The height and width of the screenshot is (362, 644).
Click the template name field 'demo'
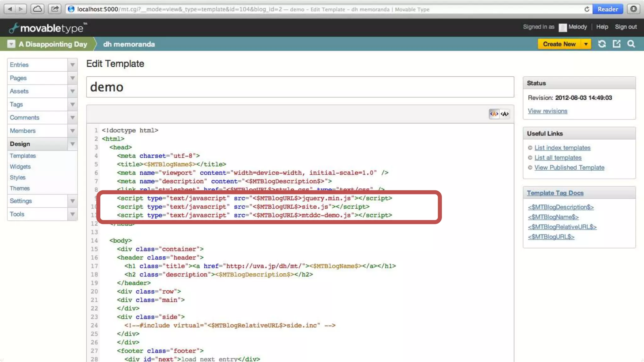point(300,87)
